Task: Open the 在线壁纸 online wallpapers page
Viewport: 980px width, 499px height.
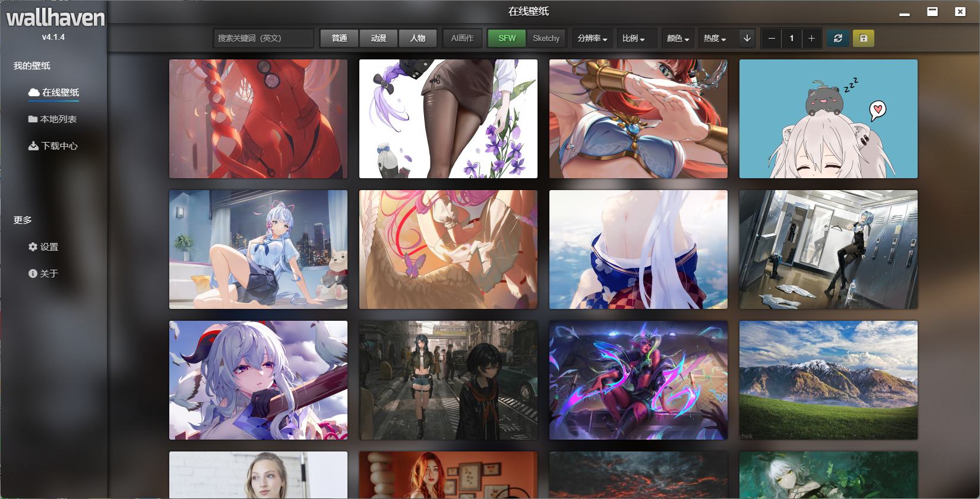Action: 53,93
